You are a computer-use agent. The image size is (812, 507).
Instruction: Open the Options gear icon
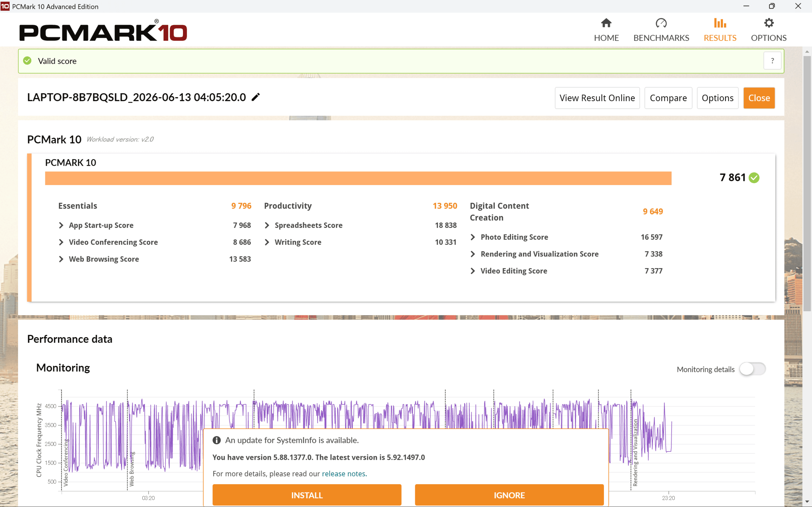(x=768, y=23)
